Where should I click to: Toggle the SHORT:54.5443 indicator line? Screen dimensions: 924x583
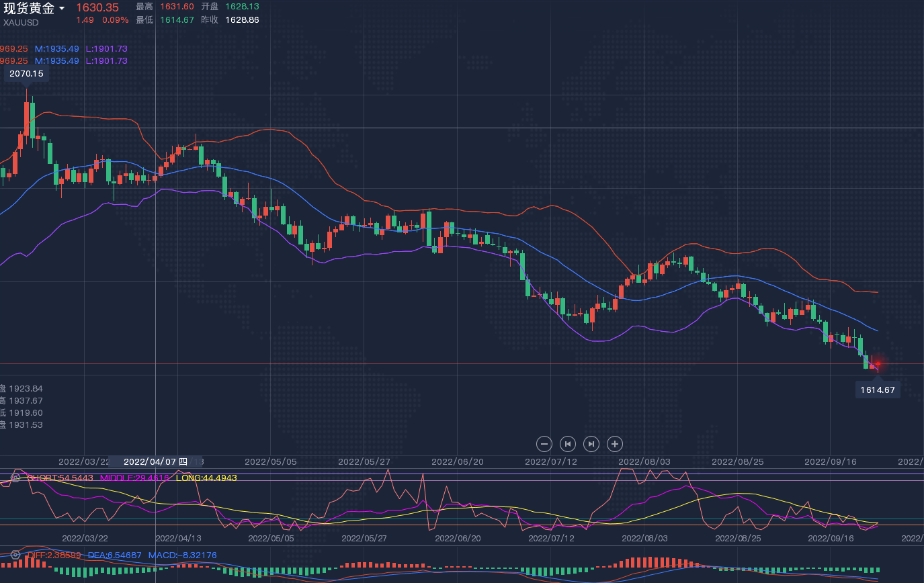[x=60, y=478]
